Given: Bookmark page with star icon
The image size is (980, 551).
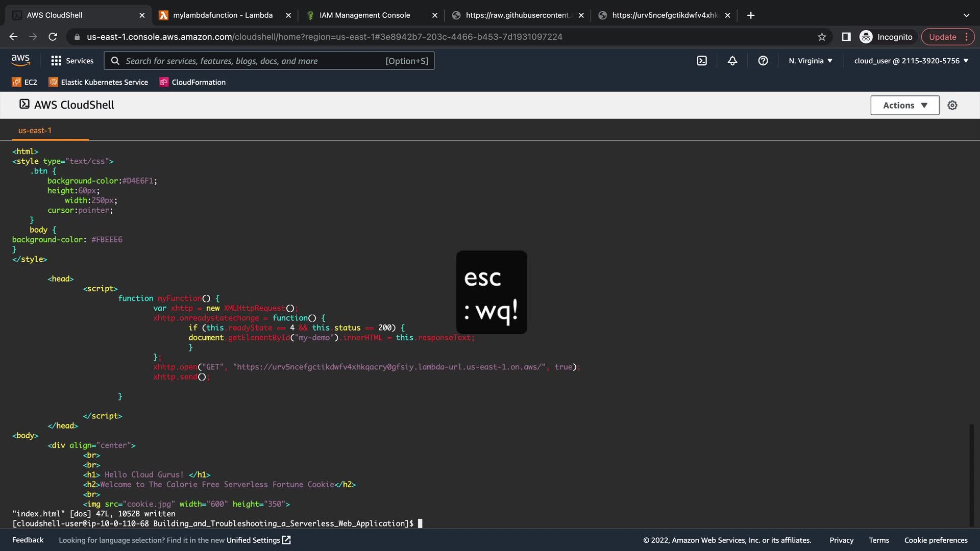Looking at the screenshot, I should [822, 37].
